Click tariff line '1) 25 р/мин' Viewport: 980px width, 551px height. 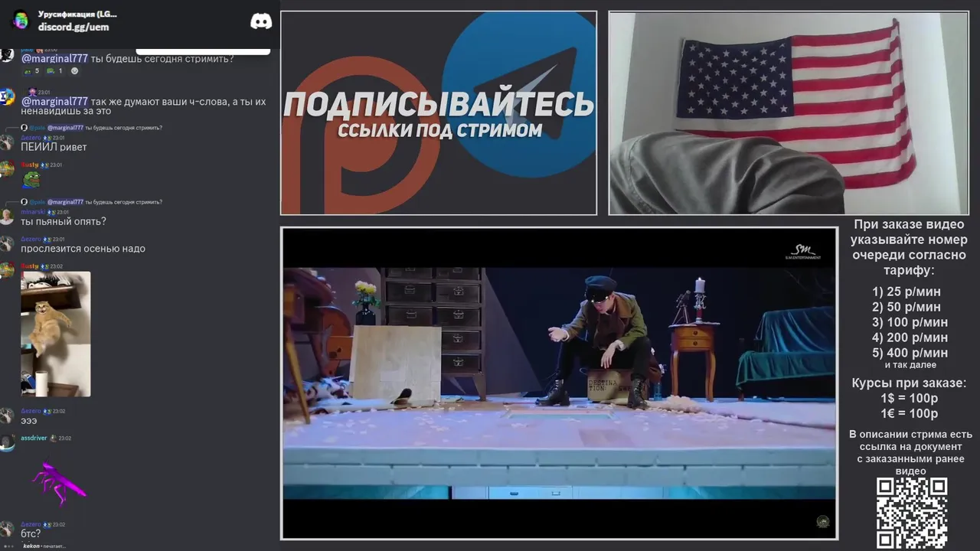906,292
